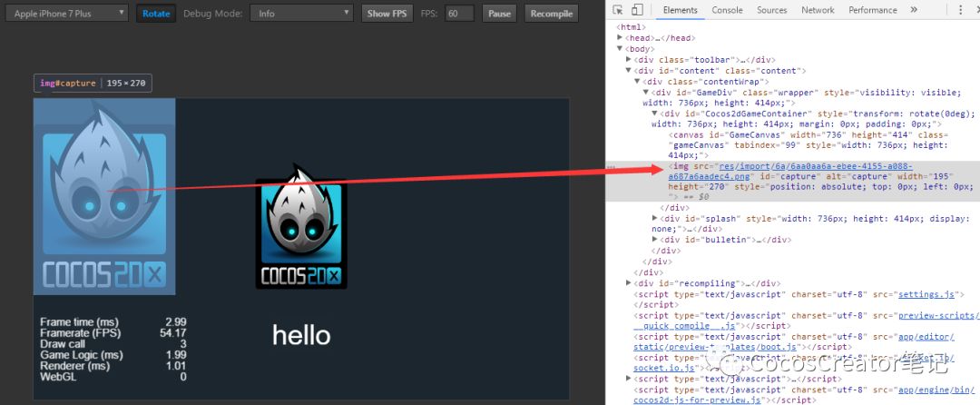Click the Frame time (ms) stat row
The height and width of the screenshot is (405, 980).
click(x=113, y=321)
